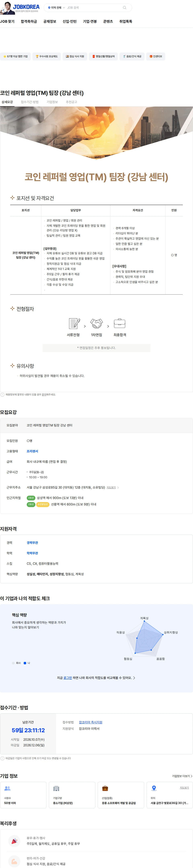Click the info icon beside 마감일 notice
Image resolution: width=193 pixels, height=868 pixels.
pyautogui.click(x=2, y=758)
